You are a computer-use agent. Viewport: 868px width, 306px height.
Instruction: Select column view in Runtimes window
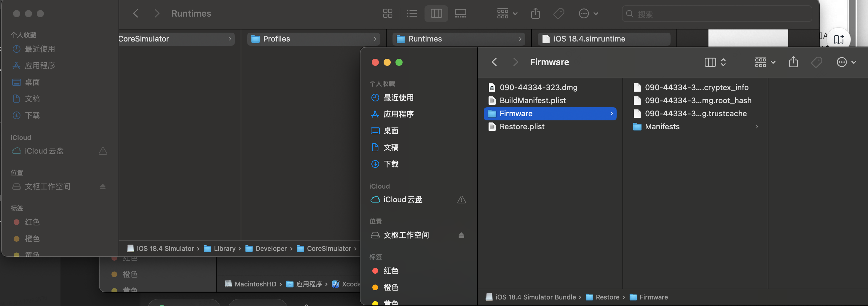[x=436, y=13]
